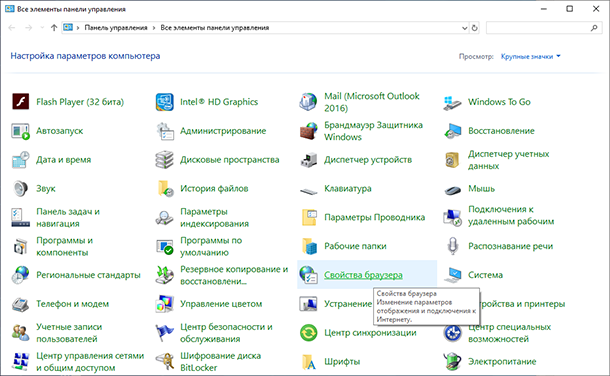This screenshot has height=376, width=610.
Task: Open История файлов icon
Action: [165, 189]
